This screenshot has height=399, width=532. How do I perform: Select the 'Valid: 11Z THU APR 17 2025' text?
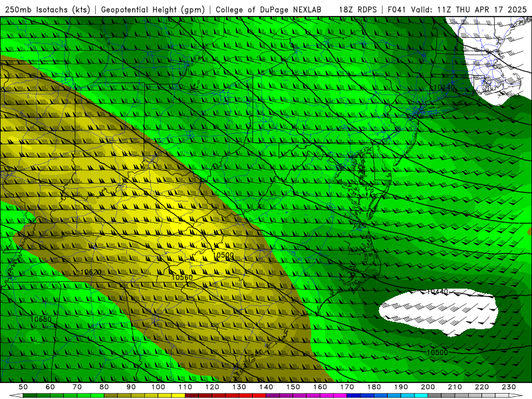tap(469, 9)
